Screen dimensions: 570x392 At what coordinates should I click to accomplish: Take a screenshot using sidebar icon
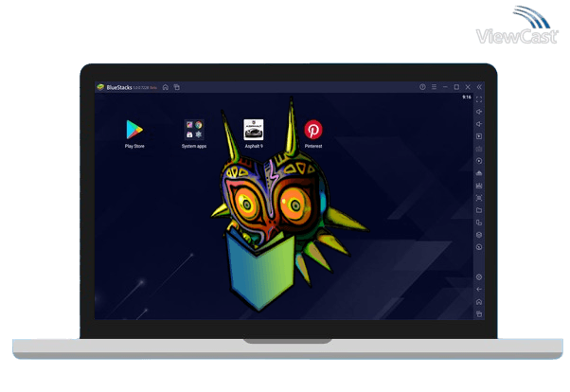[479, 198]
